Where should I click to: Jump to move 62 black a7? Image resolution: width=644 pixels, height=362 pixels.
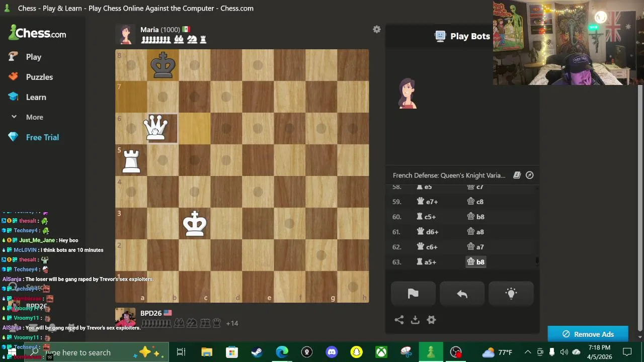click(475, 247)
